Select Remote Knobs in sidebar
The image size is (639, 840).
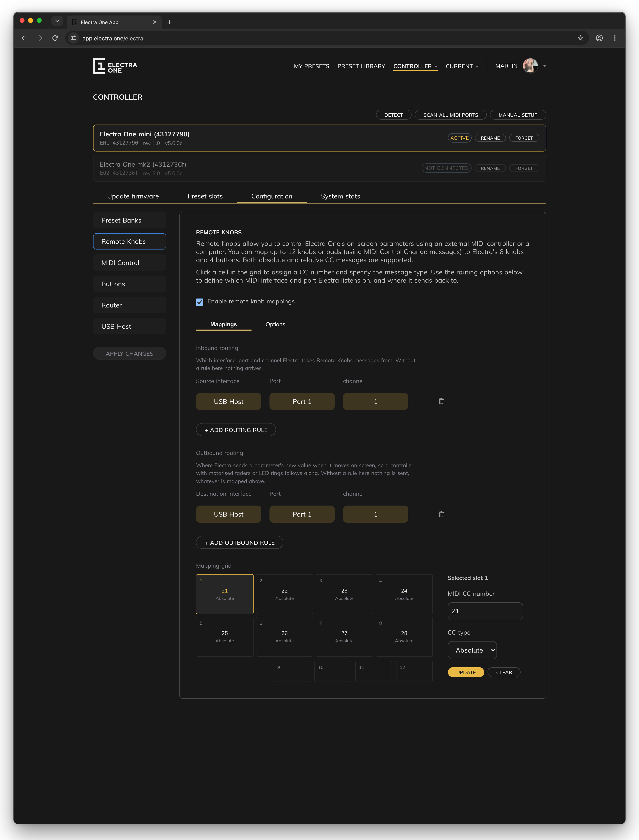tap(129, 242)
